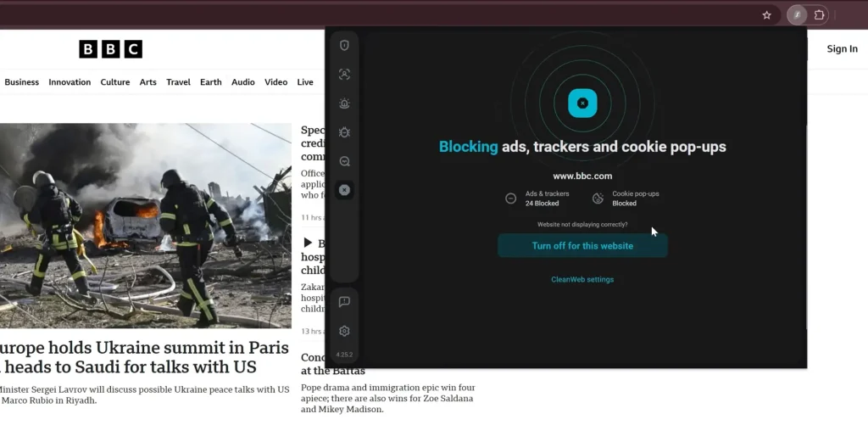Bookmark this page with the star icon
Image resolution: width=868 pixels, height=425 pixels.
click(766, 15)
